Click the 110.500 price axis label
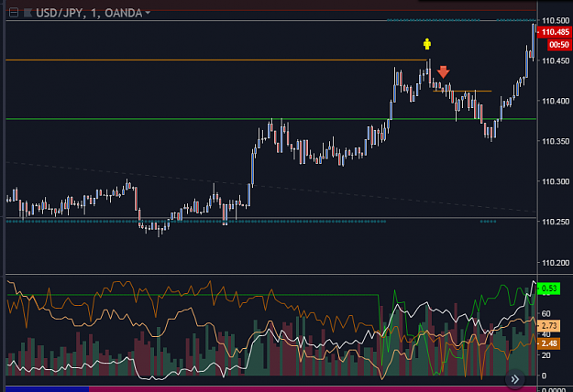 tap(556, 20)
